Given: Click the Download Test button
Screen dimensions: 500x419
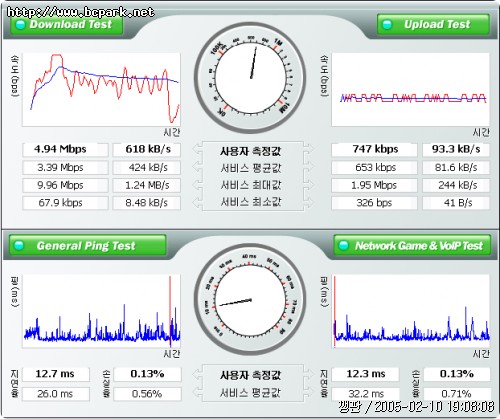Looking at the screenshot, I should 67,24.
